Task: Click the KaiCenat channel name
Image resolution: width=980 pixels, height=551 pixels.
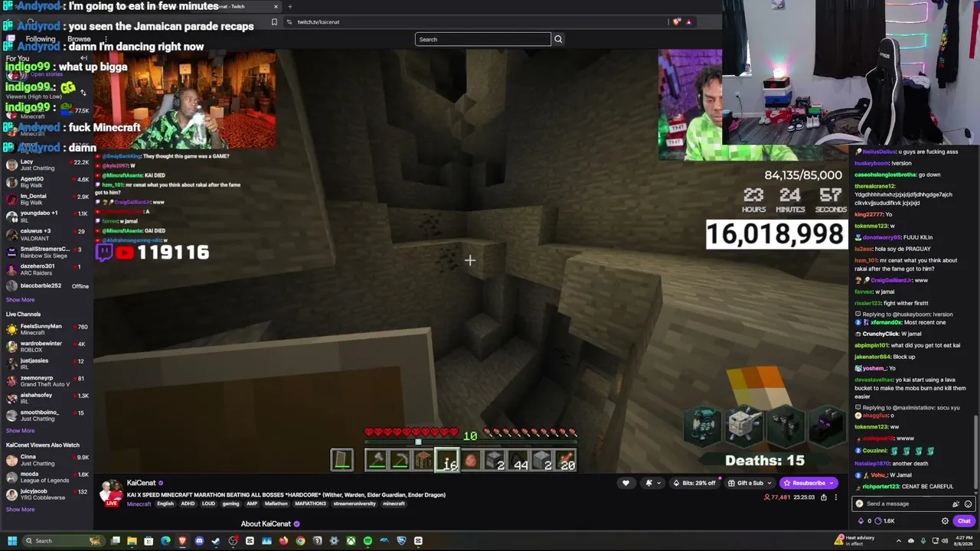Action: coord(141,483)
